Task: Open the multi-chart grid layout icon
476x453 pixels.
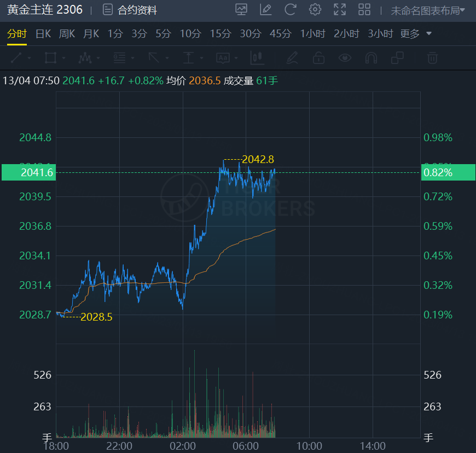Action: (364, 9)
